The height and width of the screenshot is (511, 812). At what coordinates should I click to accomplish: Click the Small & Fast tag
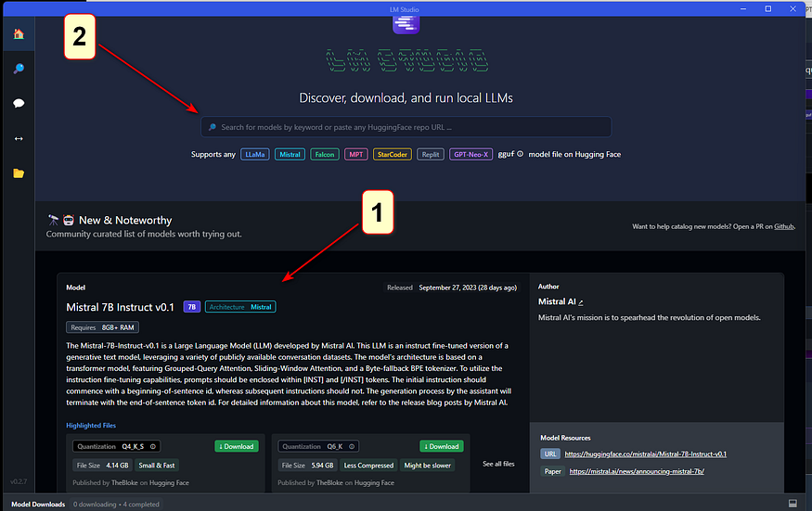[x=157, y=466]
